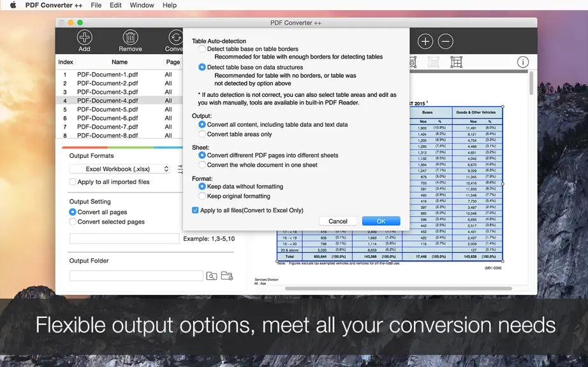Select PDF-Document-6.pdf in the file list
The width and height of the screenshot is (588, 367).
(107, 118)
